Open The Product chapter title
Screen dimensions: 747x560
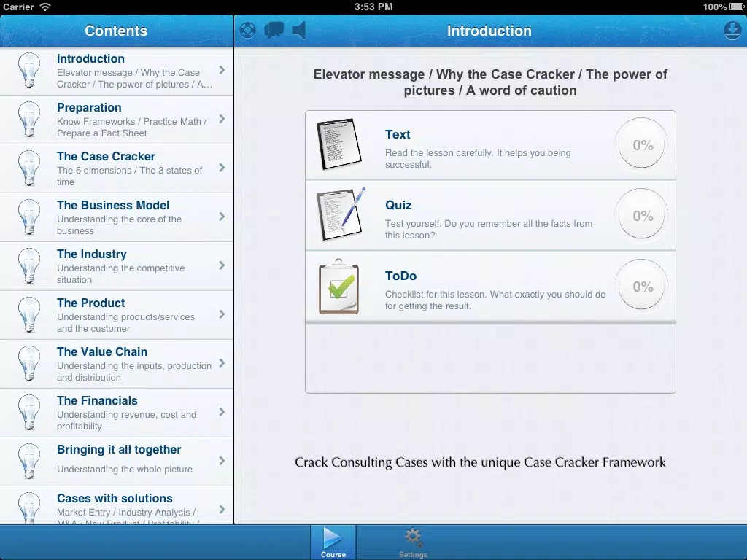[90, 303]
